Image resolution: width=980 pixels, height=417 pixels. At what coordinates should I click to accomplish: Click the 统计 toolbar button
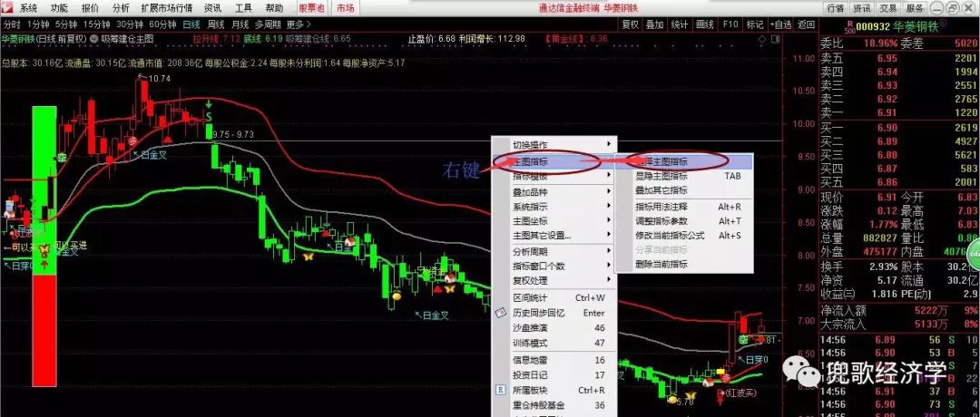coord(680,24)
